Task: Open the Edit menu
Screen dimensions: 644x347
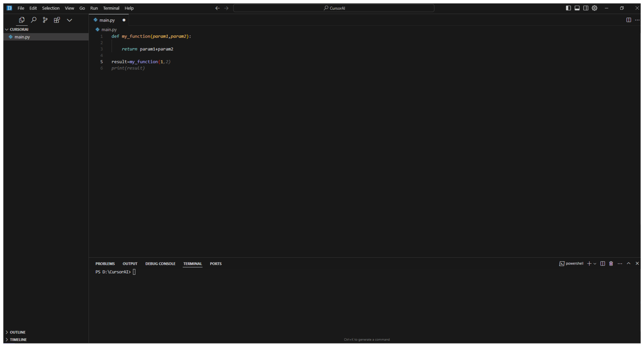Action: (x=33, y=8)
